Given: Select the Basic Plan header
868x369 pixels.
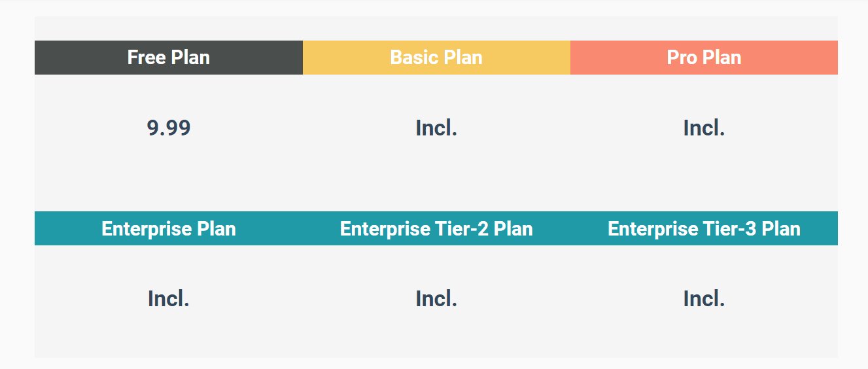Looking at the screenshot, I should 436,58.
